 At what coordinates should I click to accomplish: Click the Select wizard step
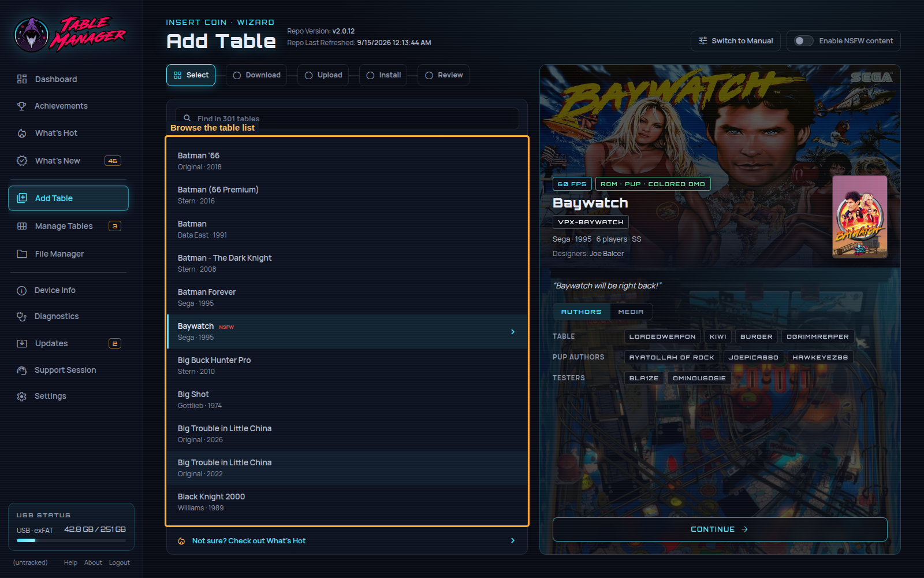coord(191,75)
